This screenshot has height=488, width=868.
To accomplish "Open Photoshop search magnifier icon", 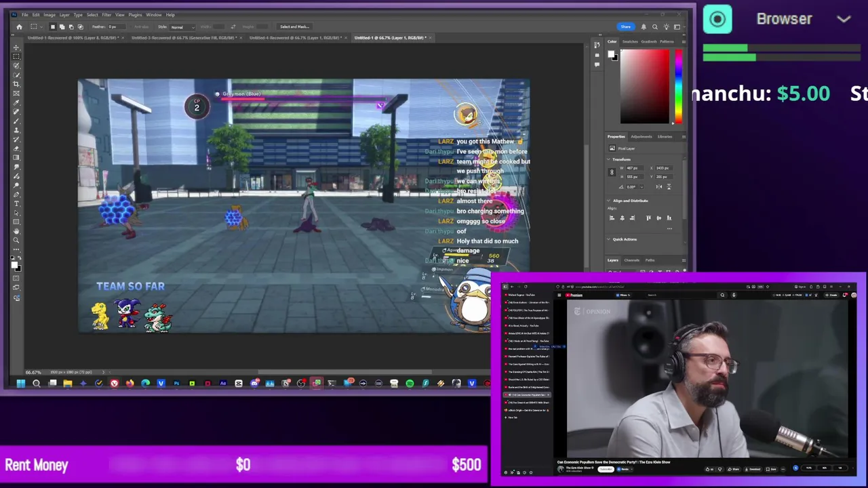I will 655,27.
